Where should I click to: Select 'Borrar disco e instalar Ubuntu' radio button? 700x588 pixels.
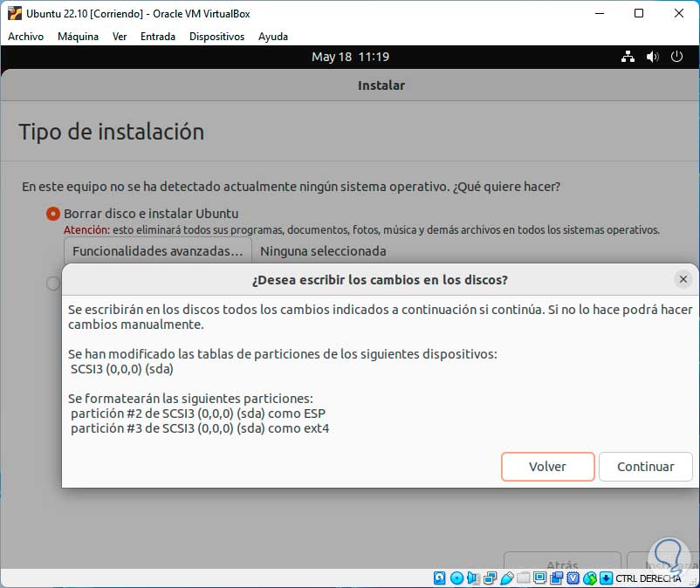click(53, 214)
